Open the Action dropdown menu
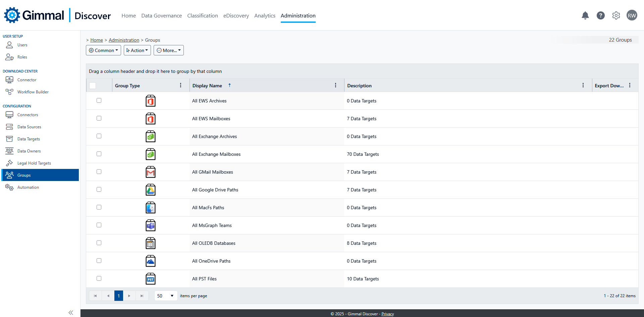 click(137, 50)
